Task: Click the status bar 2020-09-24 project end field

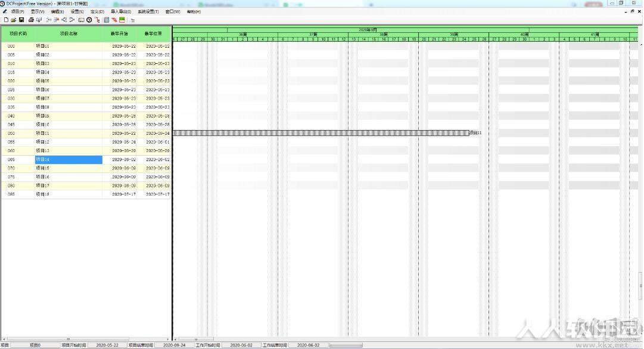Action: [174, 345]
